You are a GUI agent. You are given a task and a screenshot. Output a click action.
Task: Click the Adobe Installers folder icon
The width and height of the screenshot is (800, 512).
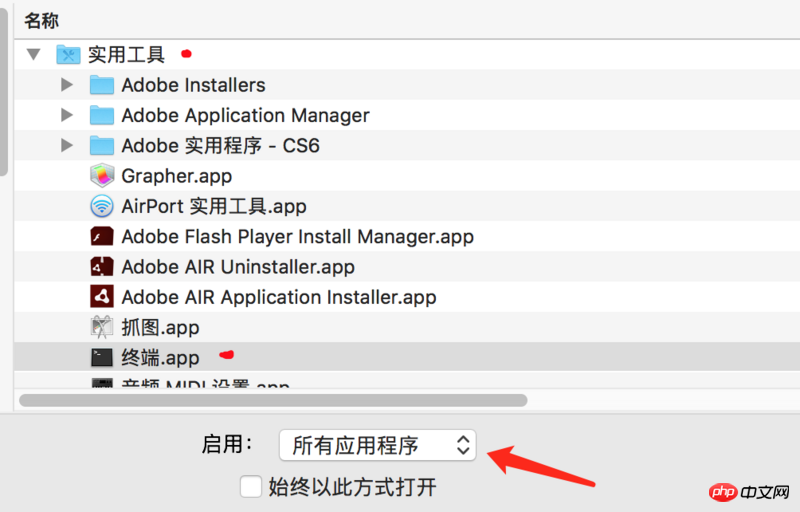tap(102, 85)
